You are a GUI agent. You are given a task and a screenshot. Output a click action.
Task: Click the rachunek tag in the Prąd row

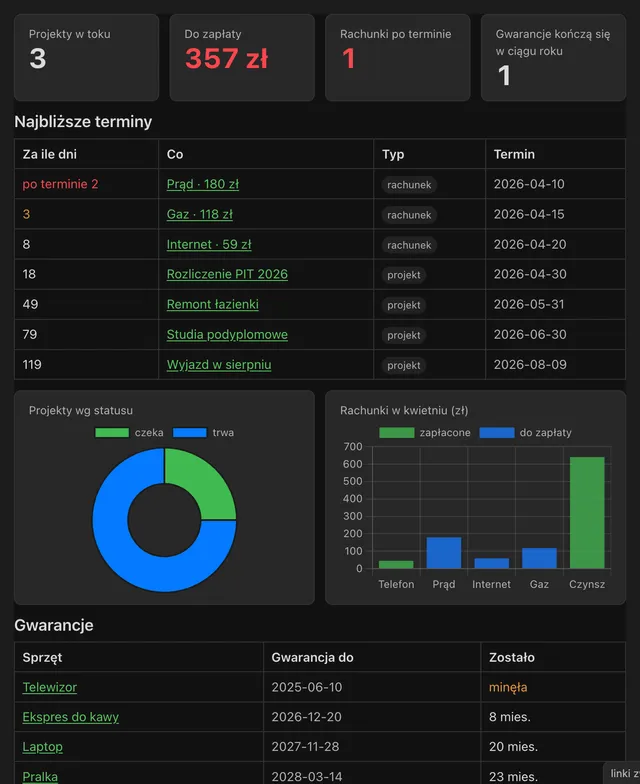click(x=409, y=184)
